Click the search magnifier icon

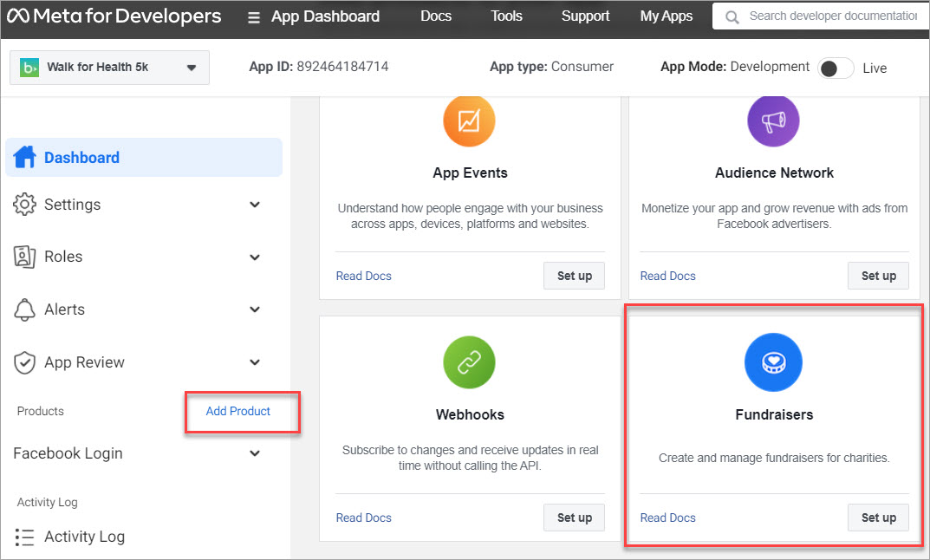pos(732,17)
